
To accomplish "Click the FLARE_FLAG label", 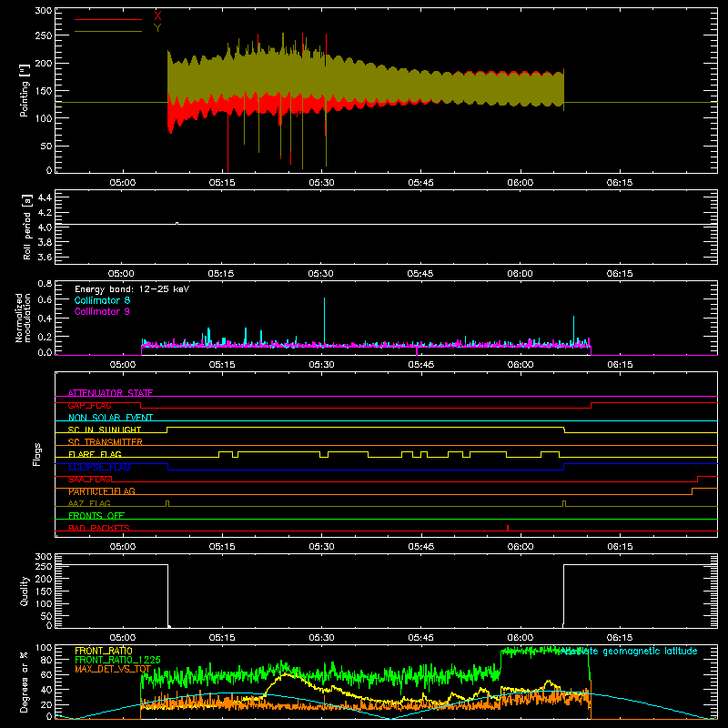I will [95, 454].
